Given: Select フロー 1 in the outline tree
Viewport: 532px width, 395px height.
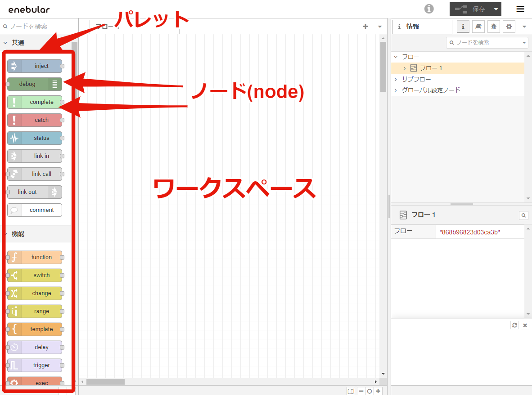Looking at the screenshot, I should click(x=458, y=68).
